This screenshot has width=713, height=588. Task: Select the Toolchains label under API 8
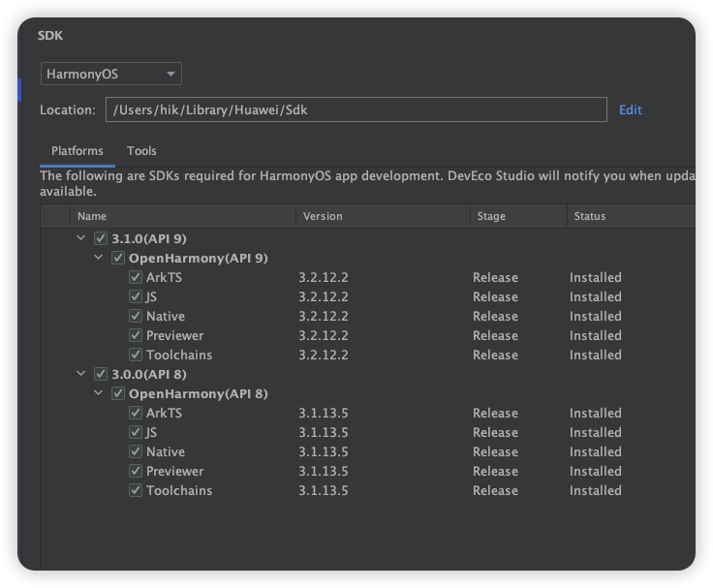click(179, 490)
